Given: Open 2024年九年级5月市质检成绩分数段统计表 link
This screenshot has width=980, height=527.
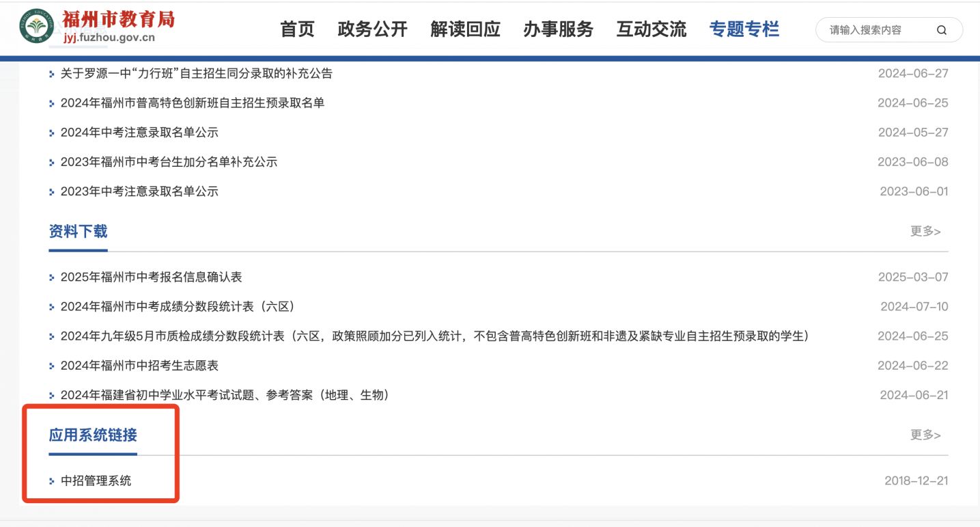Looking at the screenshot, I should coord(434,336).
